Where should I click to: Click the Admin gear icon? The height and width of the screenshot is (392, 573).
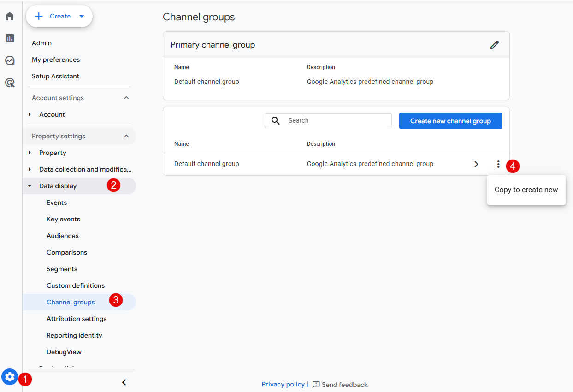coord(10,376)
